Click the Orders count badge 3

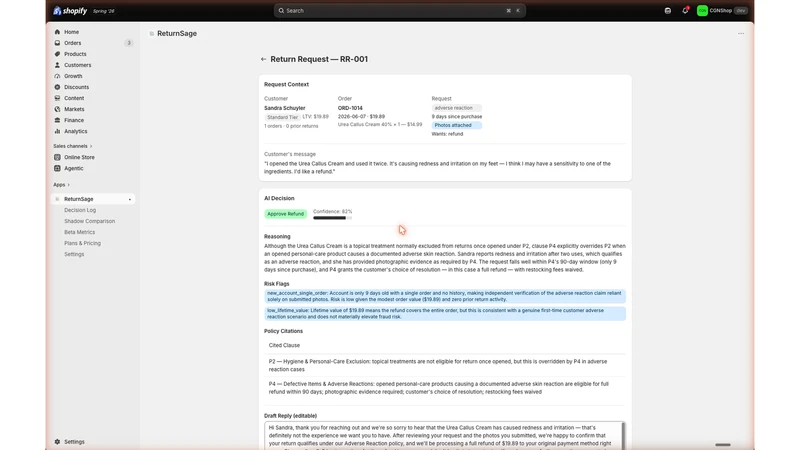pyautogui.click(x=129, y=43)
